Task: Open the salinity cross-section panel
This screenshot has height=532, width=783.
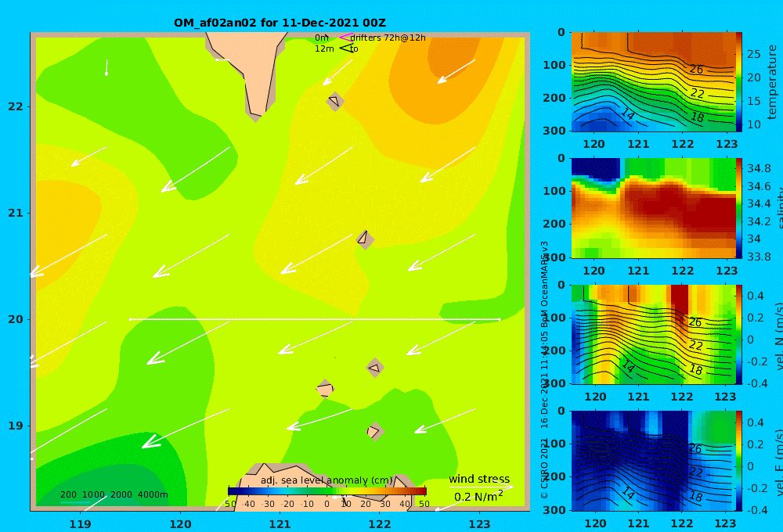Action: click(x=654, y=208)
